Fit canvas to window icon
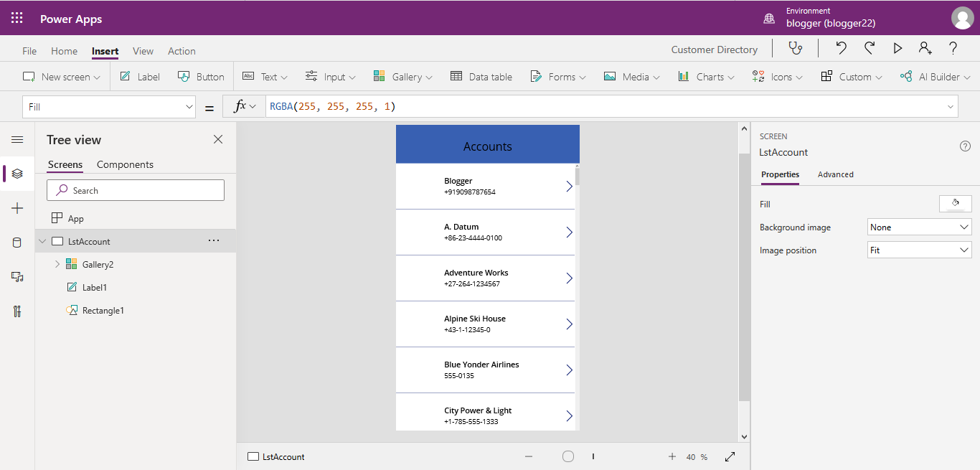This screenshot has height=470, width=980. coord(730,456)
